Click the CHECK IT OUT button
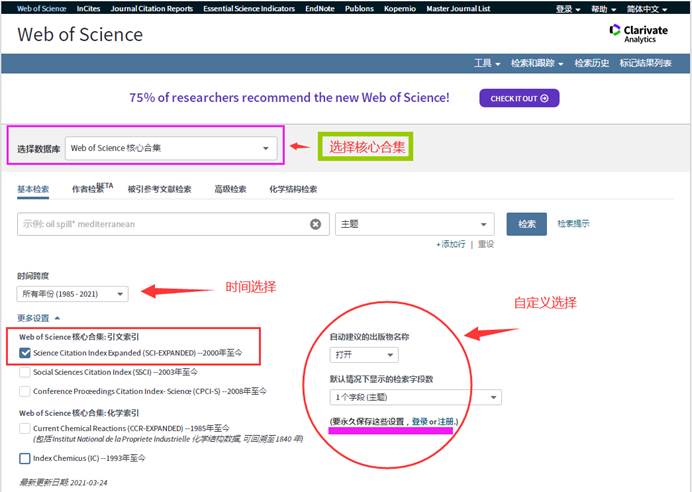The image size is (692, 492). (x=519, y=98)
